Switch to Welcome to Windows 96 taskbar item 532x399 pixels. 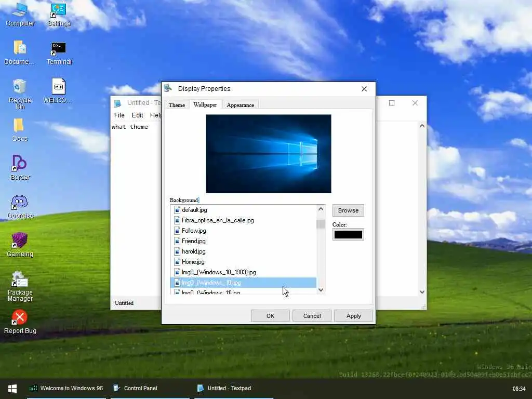click(x=66, y=389)
